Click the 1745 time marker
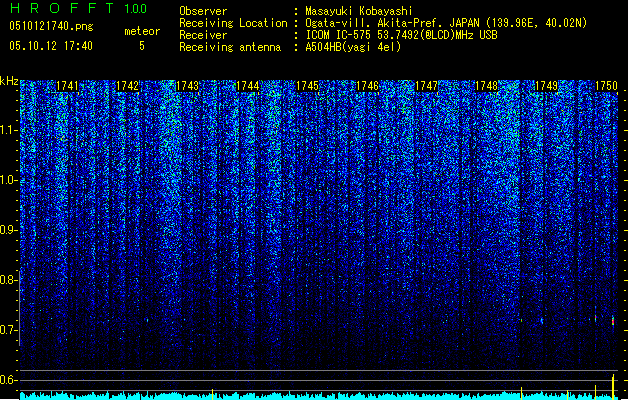 pyautogui.click(x=307, y=86)
